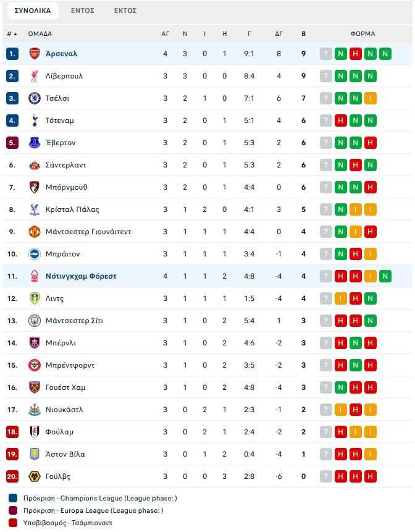Image resolution: width=415 pixels, height=532 pixels.
Task: Click the Chelsea club crest
Action: point(34,98)
